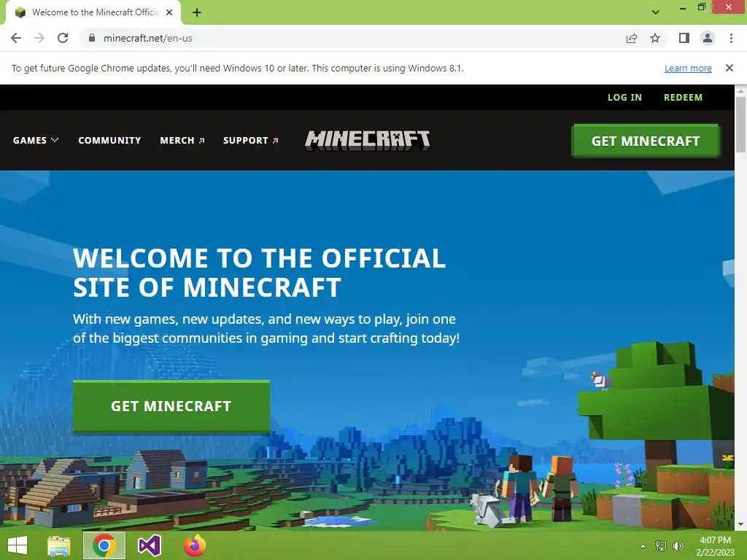This screenshot has width=747, height=560.
Task: Click the header GET MINECRAFT button
Action: [x=646, y=141]
